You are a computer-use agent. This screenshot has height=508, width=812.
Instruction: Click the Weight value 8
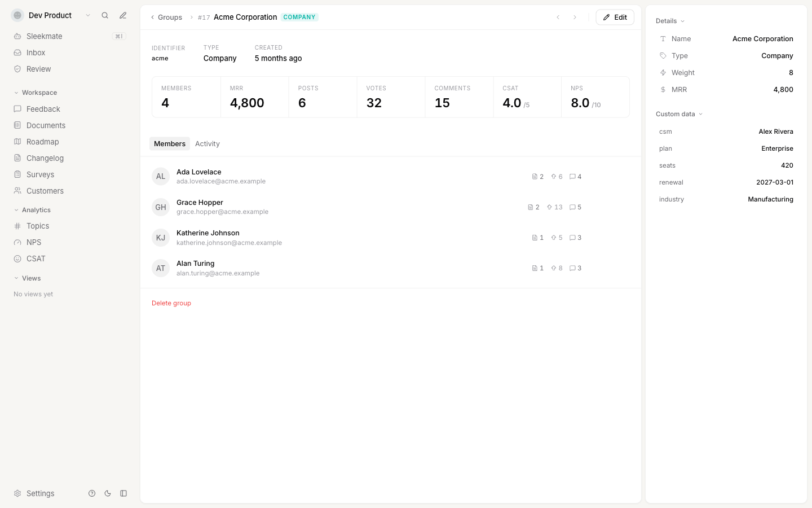[791, 73]
